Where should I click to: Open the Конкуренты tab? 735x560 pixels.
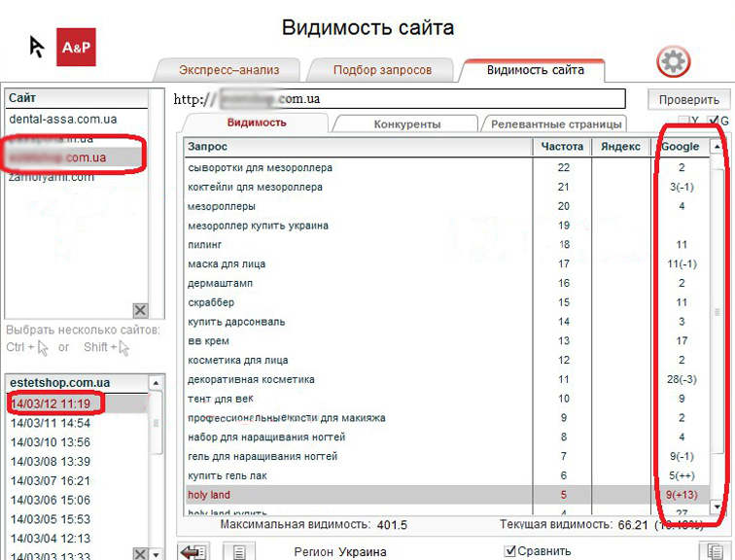tap(406, 124)
